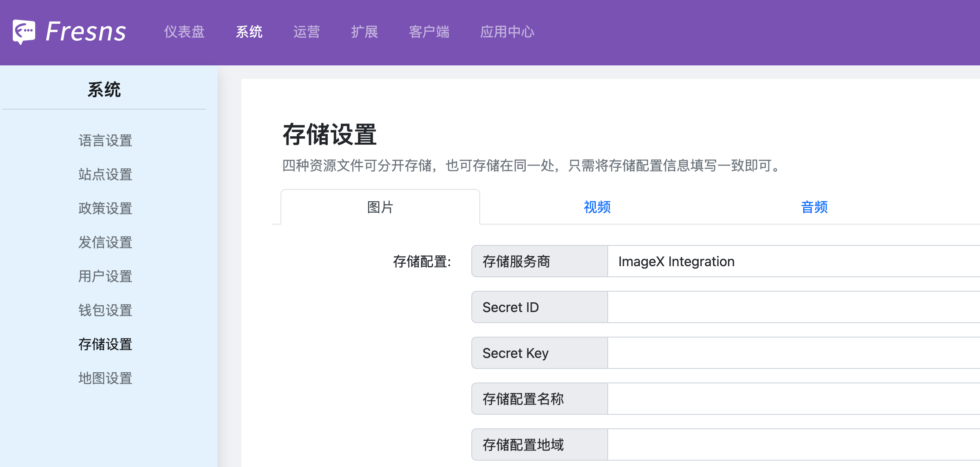Click the 系统 sidebar header title
The image size is (980, 467).
pos(104,90)
